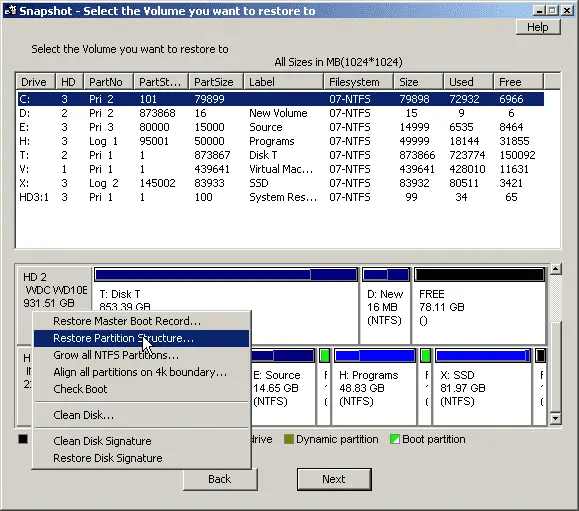
Task: Sort by Label column header
Action: (x=284, y=82)
